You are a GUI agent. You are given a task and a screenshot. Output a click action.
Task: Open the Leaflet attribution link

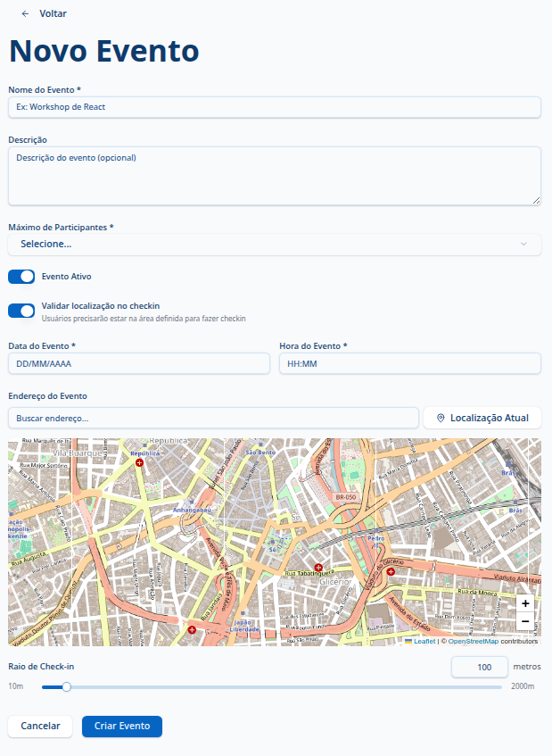pos(424,641)
